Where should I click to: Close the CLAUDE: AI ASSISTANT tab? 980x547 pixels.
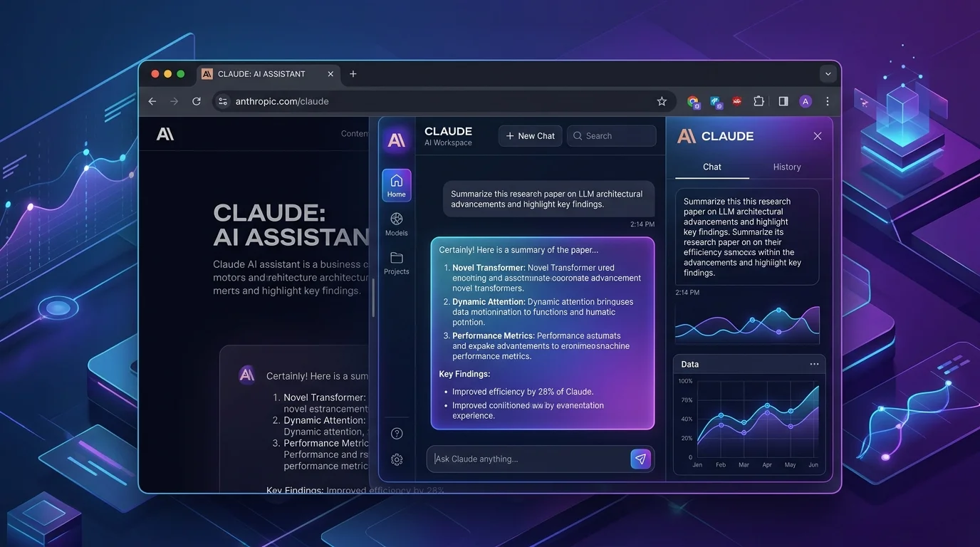(x=330, y=73)
